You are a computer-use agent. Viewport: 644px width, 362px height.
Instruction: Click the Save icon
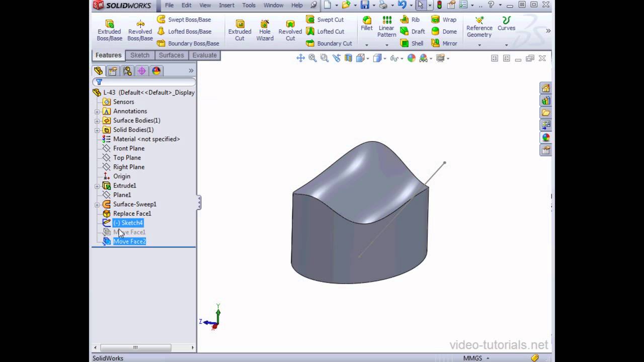(365, 5)
